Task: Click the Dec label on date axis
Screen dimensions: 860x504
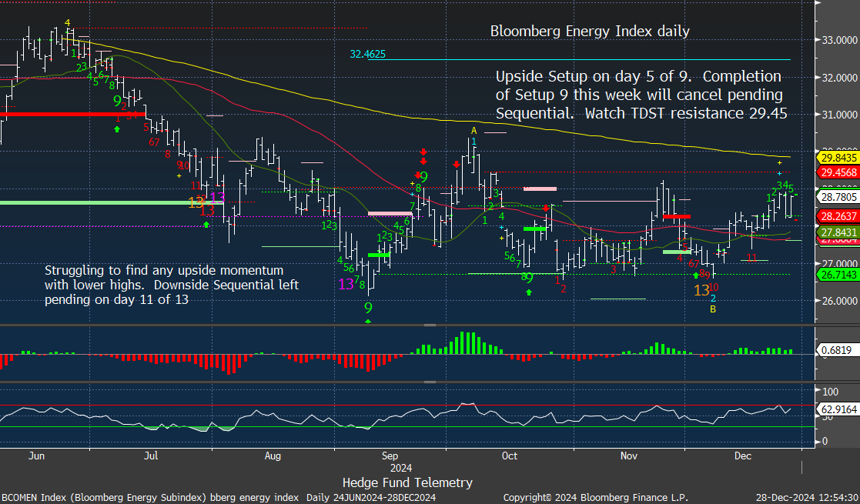Action: 743,456
